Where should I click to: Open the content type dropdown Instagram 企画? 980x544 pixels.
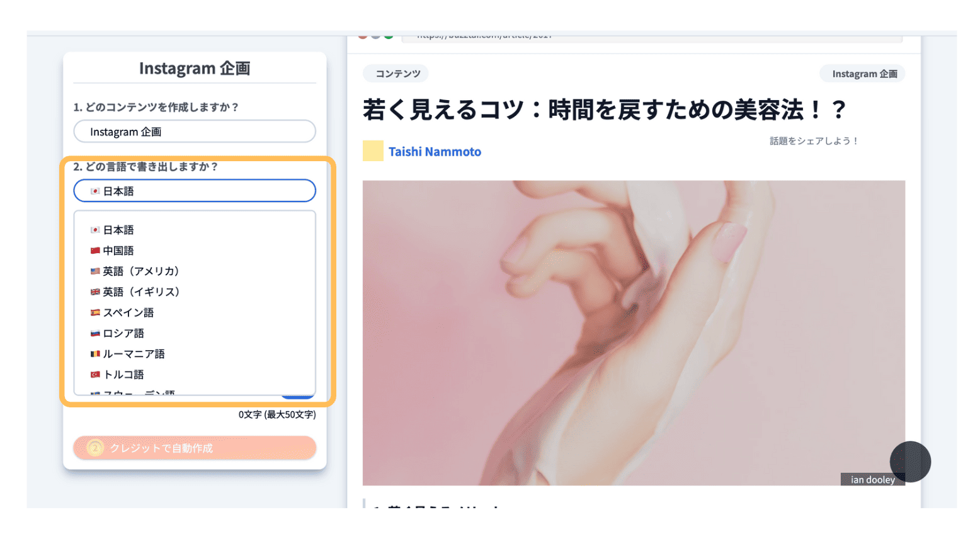195,132
